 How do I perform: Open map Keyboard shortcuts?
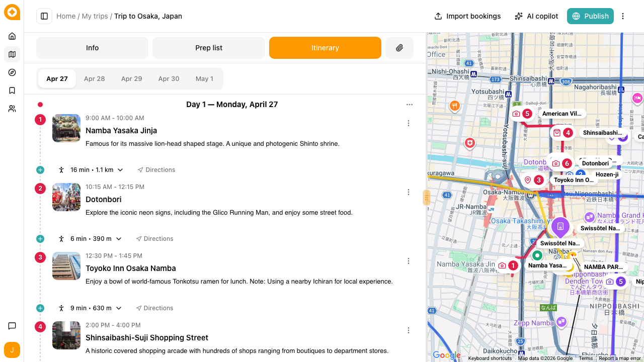tap(490, 358)
